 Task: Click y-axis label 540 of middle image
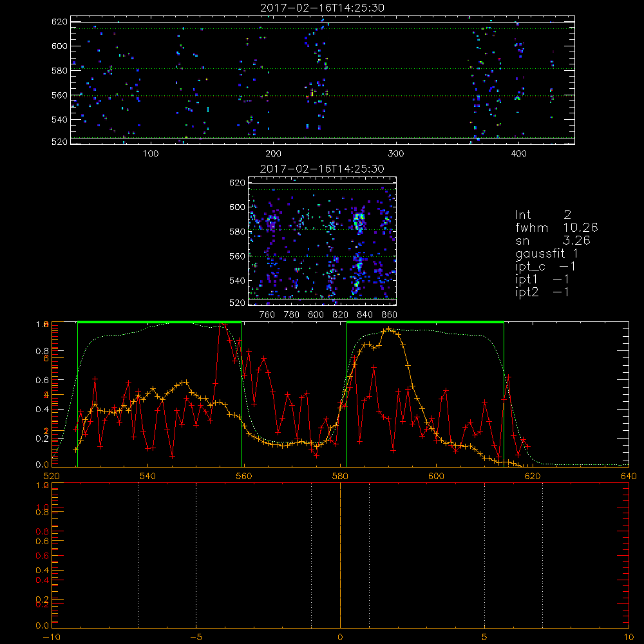click(x=237, y=281)
